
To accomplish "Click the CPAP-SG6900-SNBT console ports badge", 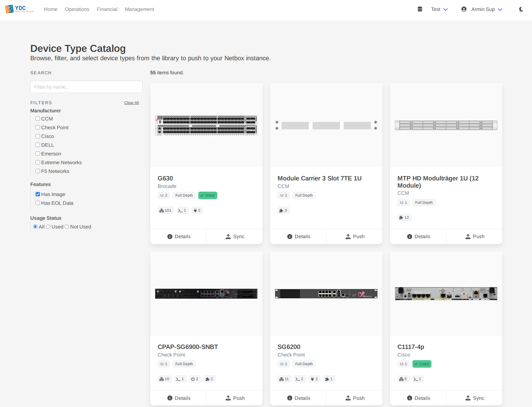I will [x=180, y=379].
